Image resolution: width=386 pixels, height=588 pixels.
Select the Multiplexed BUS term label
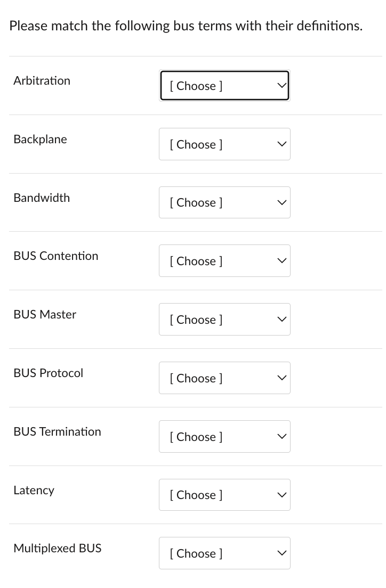click(57, 548)
